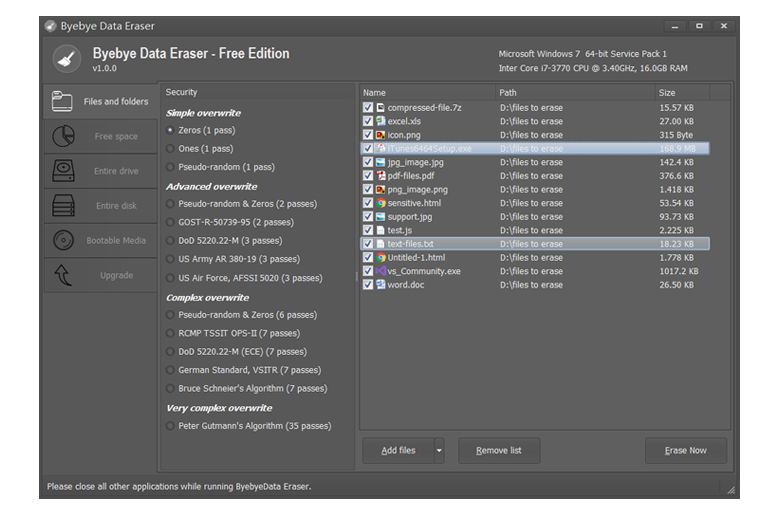Click the Remove list button
The width and height of the screenshot is (774, 517).
click(499, 450)
